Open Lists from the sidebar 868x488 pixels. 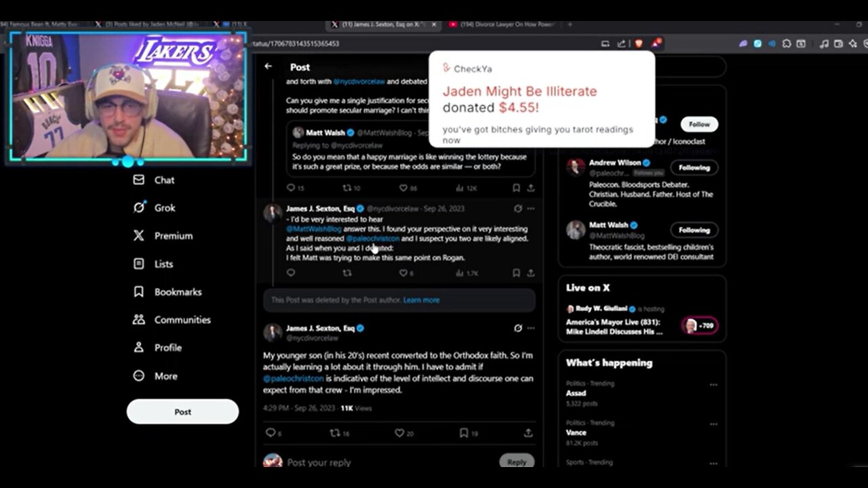[153, 264]
